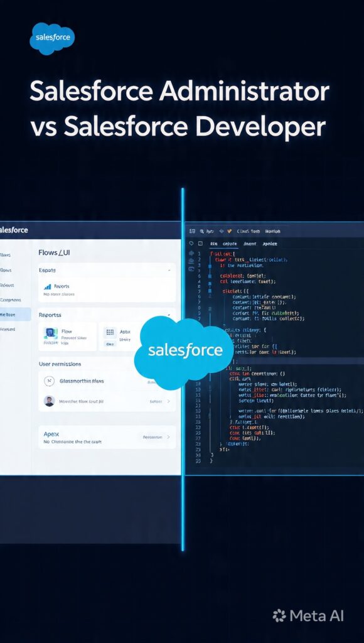Open the 'Nonfob' menu in the editor toolbar
The width and height of the screenshot is (364, 643).
coord(272,231)
